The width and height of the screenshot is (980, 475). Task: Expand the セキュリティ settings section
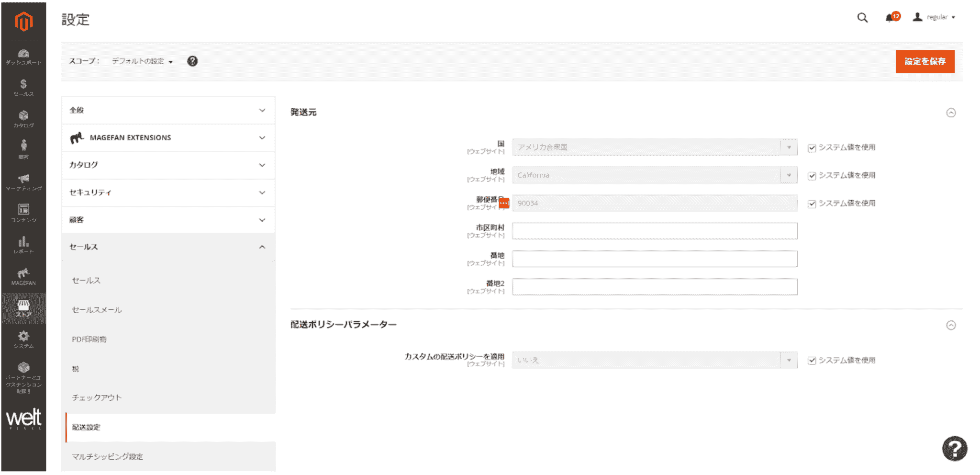coord(168,192)
